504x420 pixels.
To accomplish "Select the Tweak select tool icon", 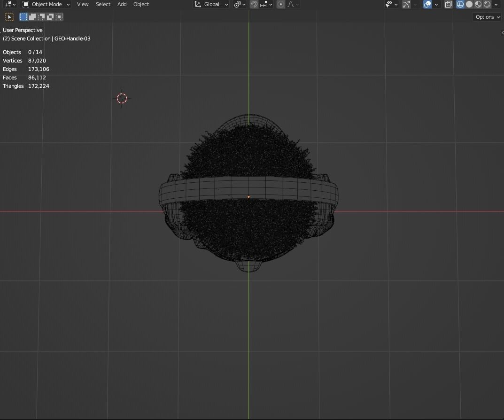I will coord(9,17).
